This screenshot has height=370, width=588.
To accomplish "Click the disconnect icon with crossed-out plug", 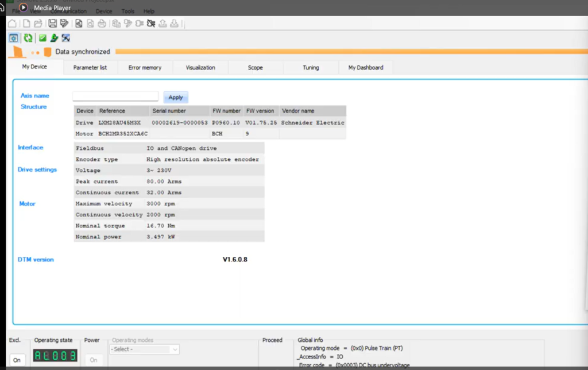I will click(x=151, y=24).
